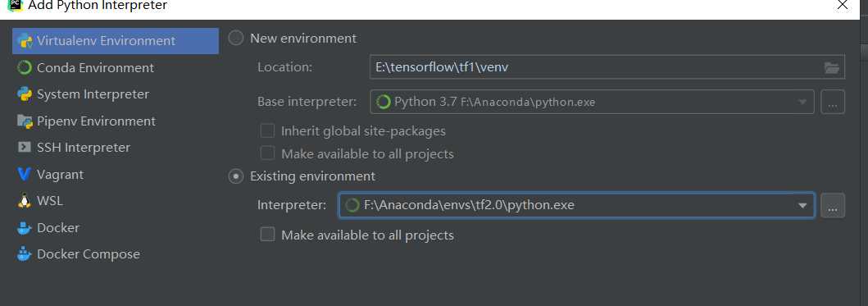Click the Location field showing E:\tensorflow\tf1\venv
This screenshot has height=306, width=868.
607,67
